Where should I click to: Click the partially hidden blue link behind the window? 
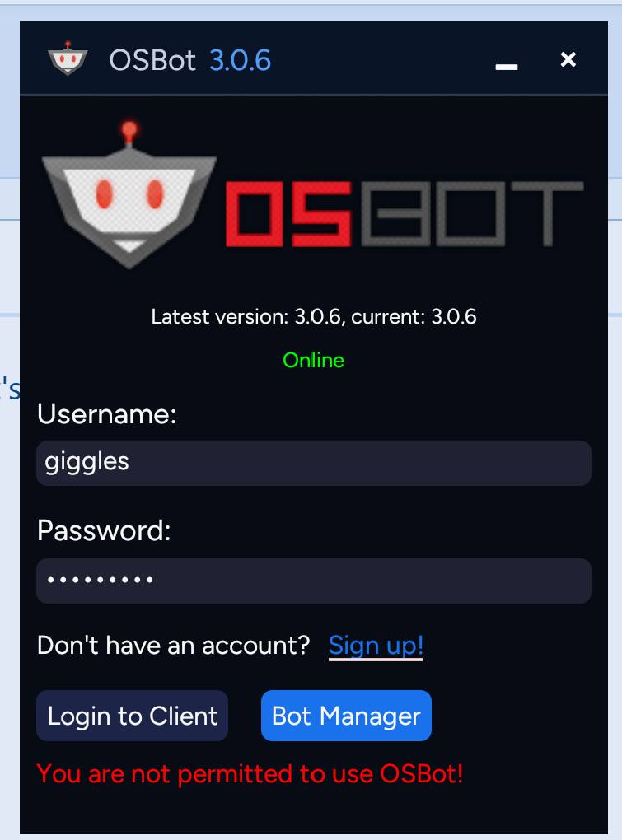click(10, 389)
